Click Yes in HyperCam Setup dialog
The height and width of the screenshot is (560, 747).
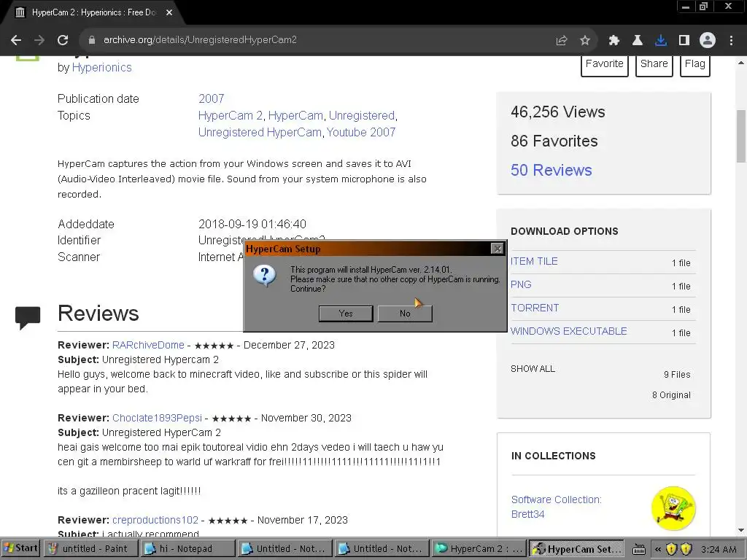tap(346, 314)
